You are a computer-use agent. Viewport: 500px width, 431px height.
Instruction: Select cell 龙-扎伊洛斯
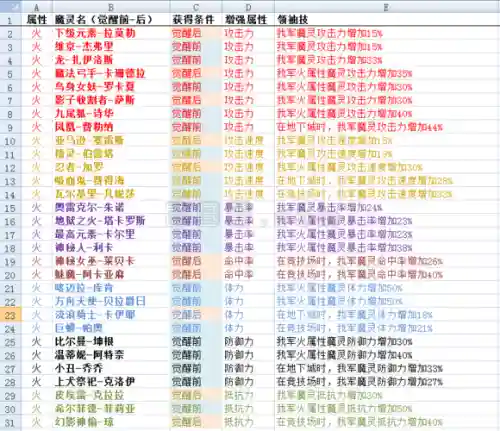pyautogui.click(x=111, y=60)
